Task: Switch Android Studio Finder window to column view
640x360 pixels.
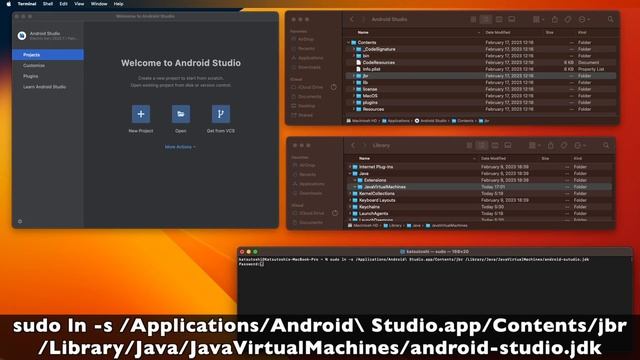Action: [499, 19]
